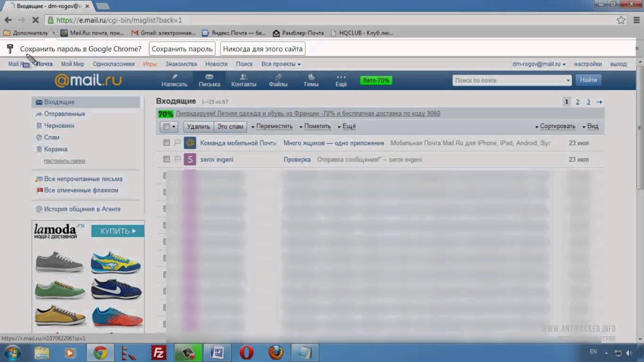
Task: Open mail search options arrow
Action: pyautogui.click(x=568, y=80)
